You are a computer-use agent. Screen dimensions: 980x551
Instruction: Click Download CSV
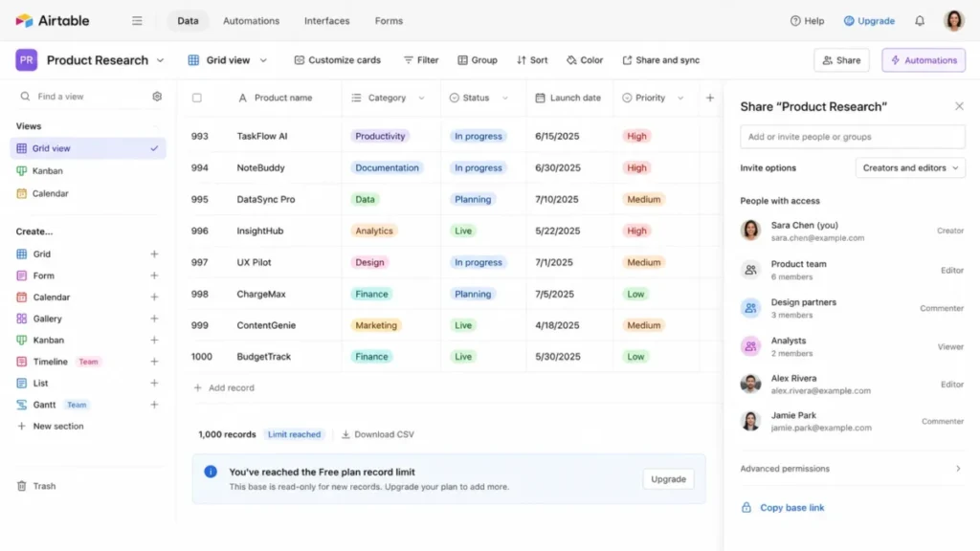coord(377,434)
